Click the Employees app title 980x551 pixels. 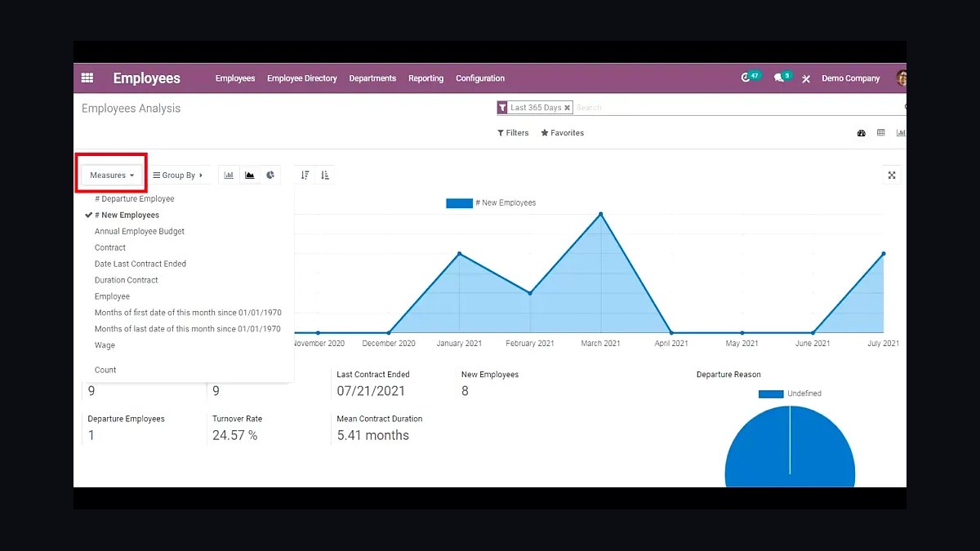[x=147, y=78]
